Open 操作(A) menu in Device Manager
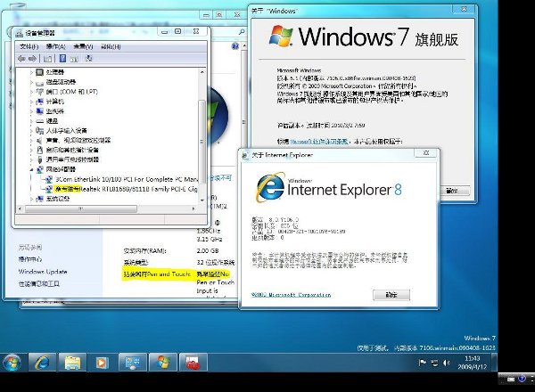 55,46
